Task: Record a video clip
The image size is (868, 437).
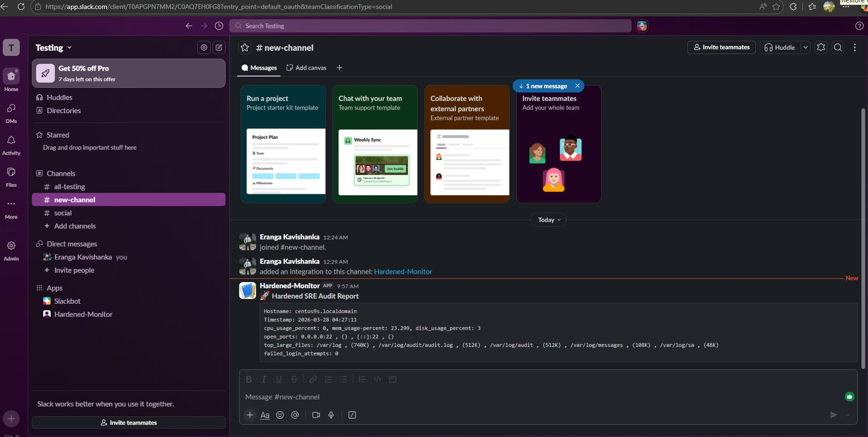Action: [316, 415]
